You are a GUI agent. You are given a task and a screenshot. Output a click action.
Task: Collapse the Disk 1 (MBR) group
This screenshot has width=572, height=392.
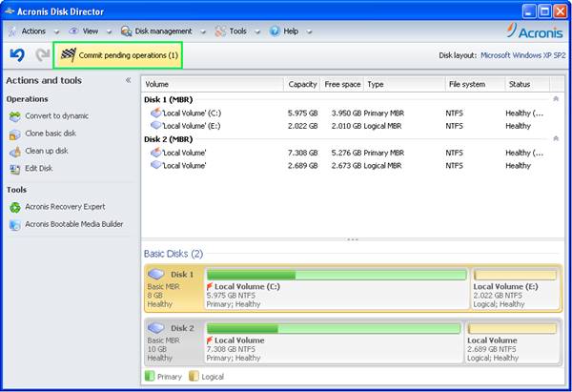[x=556, y=99]
